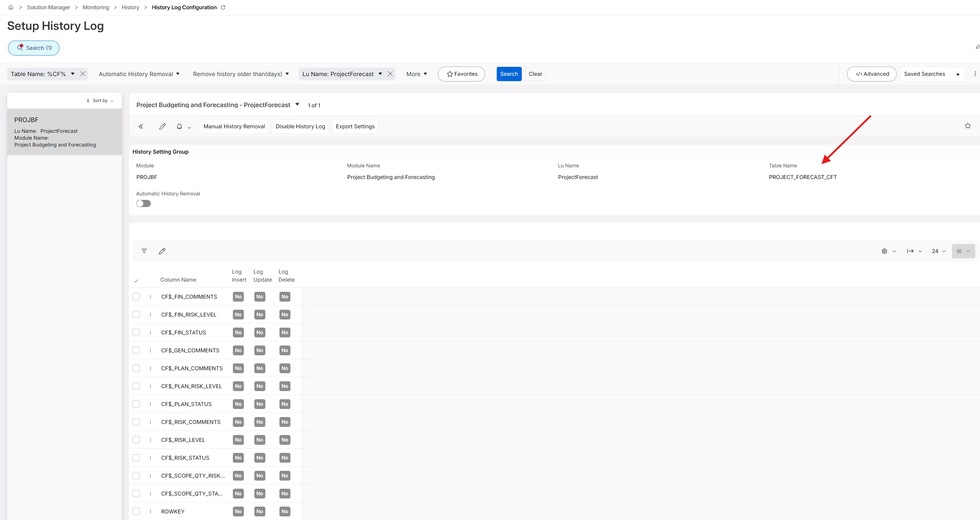Click the refresh icon beside History Log Configuration
The width and height of the screenshot is (980, 520).
click(x=223, y=7)
